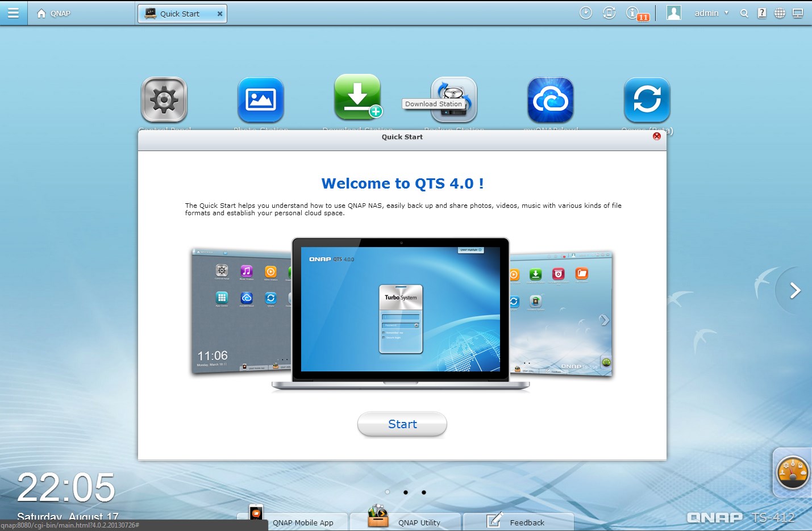812x531 pixels.
Task: Open the green Download Station icon
Action: [357, 97]
